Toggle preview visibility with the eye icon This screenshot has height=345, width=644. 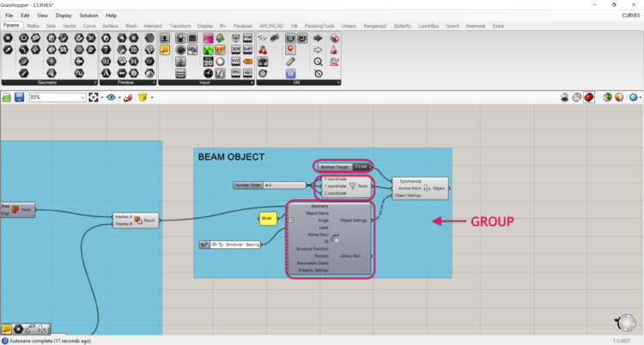pyautogui.click(x=111, y=98)
